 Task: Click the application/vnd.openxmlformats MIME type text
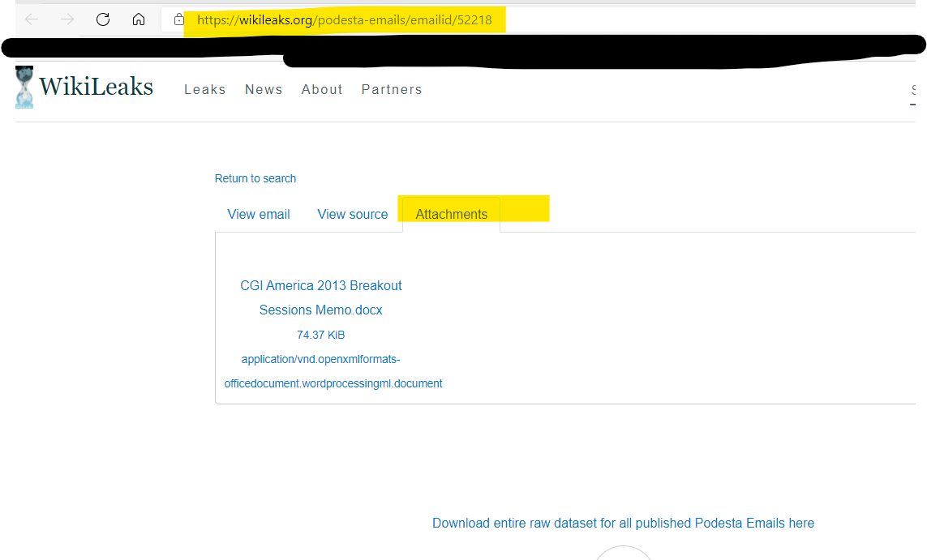click(x=333, y=371)
